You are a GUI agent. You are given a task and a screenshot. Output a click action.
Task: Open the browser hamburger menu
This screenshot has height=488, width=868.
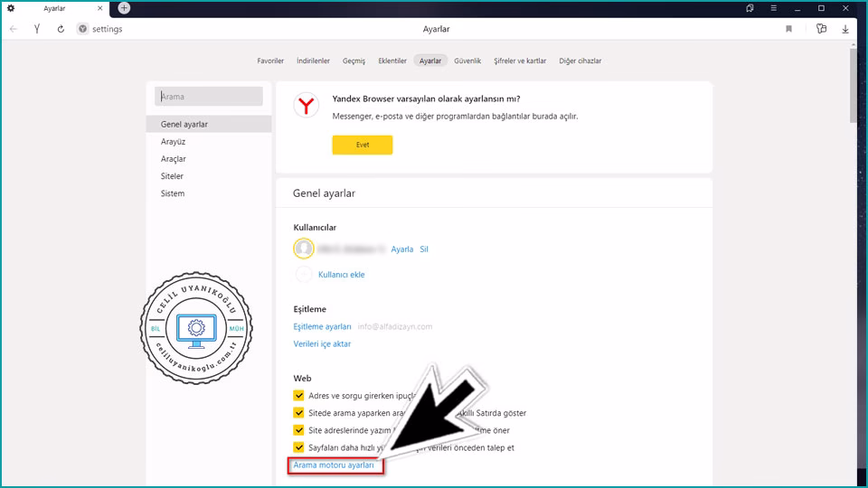[x=773, y=8]
